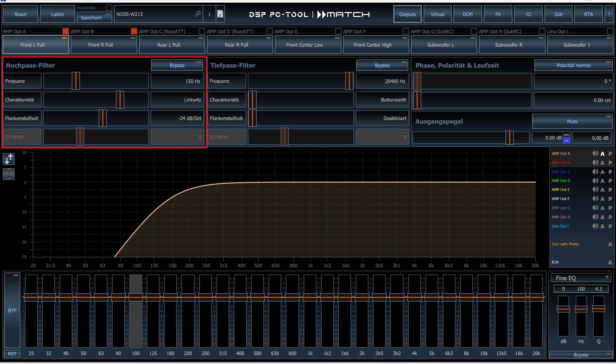Open the help question mark button
The image size is (616, 364).
609,14
